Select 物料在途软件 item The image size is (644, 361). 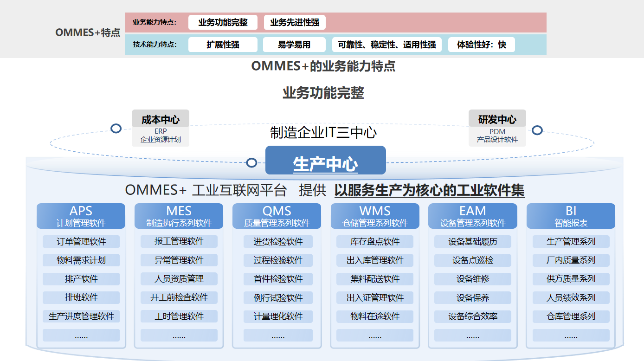click(375, 316)
